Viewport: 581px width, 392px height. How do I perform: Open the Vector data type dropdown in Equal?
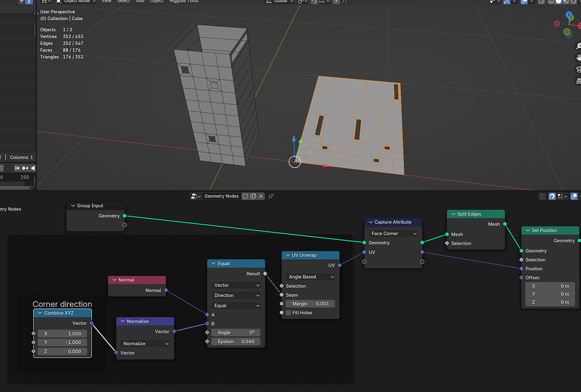tap(236, 285)
